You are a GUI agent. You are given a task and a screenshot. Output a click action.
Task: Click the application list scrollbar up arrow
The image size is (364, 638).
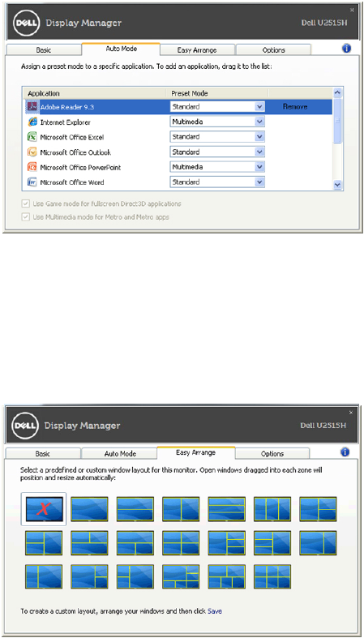(x=337, y=93)
